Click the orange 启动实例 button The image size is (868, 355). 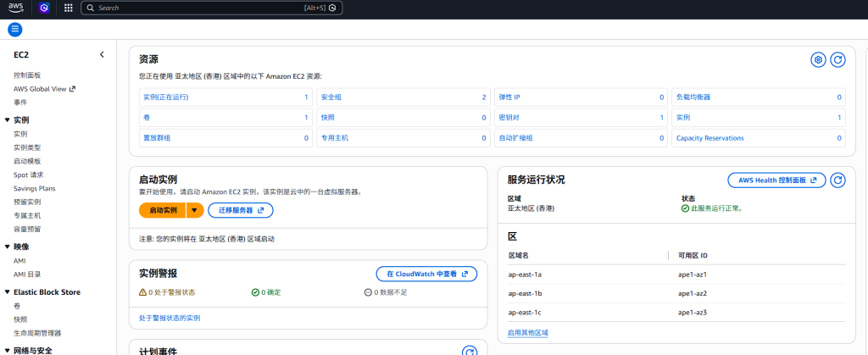click(163, 210)
